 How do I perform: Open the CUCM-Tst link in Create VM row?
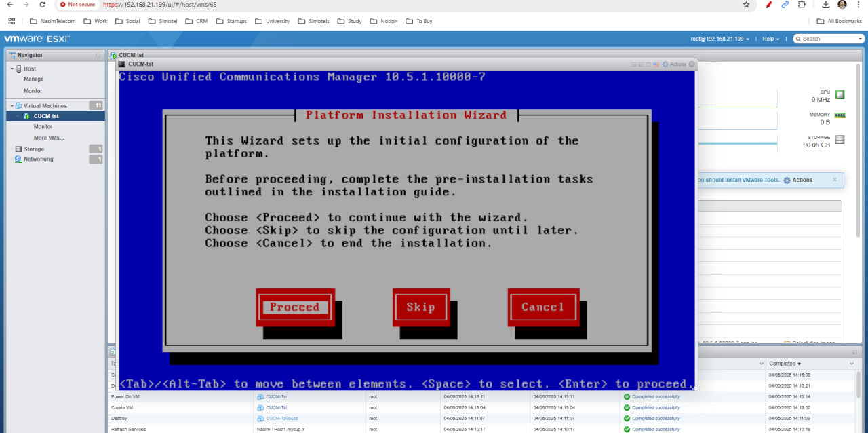[276, 407]
